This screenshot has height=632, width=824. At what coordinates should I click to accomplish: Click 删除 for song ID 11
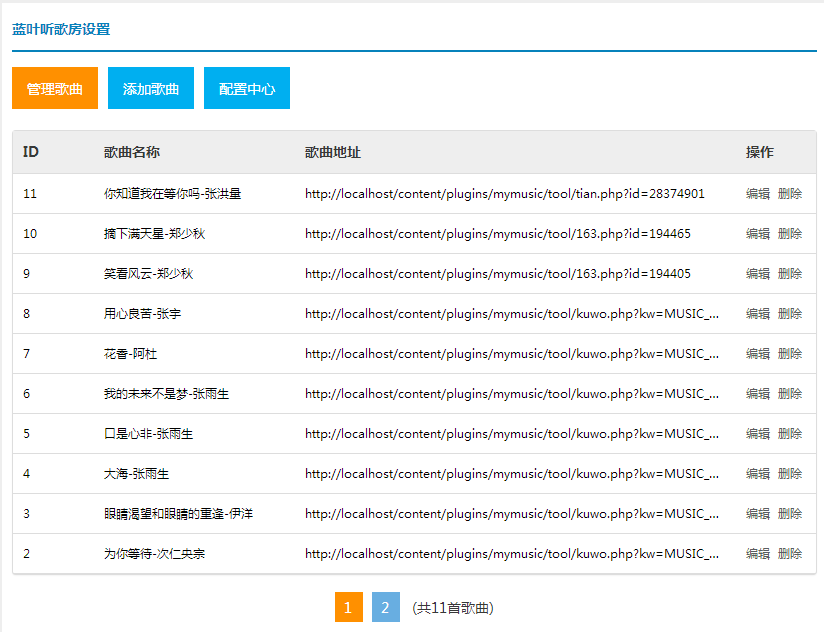(x=790, y=194)
